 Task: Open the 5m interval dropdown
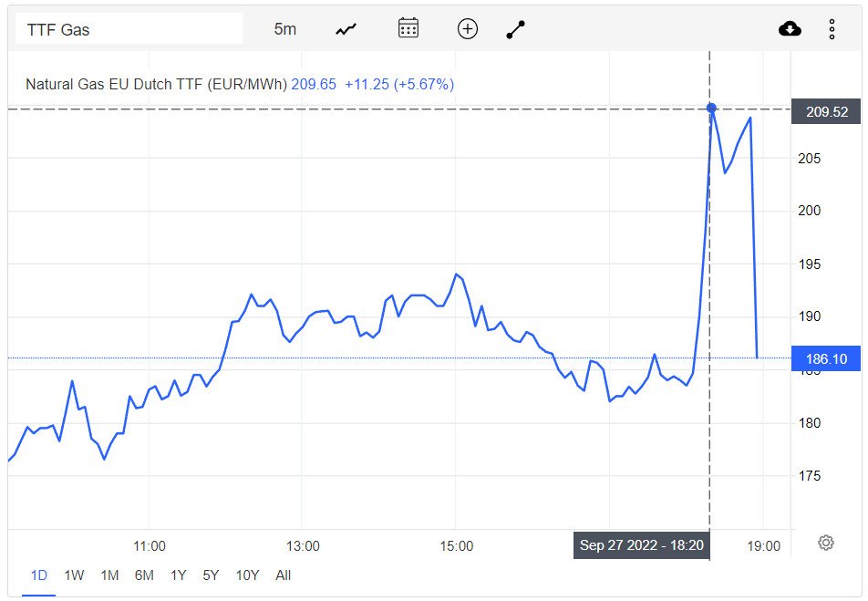[x=285, y=29]
